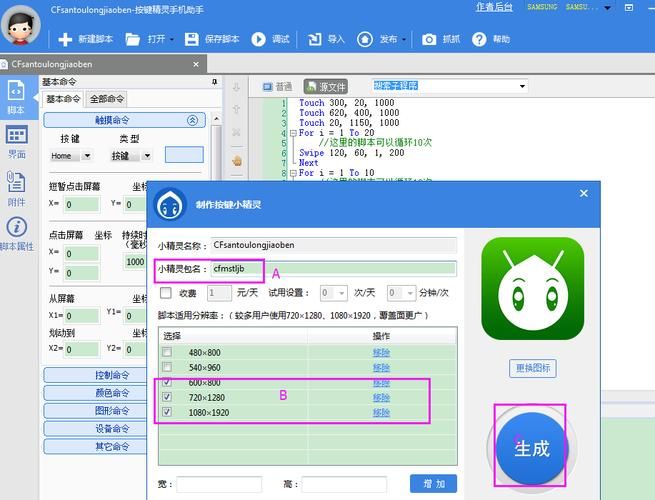The width and height of the screenshot is (655, 500).
Task: Click 移除 for the 480×800 row
Action: 381,353
